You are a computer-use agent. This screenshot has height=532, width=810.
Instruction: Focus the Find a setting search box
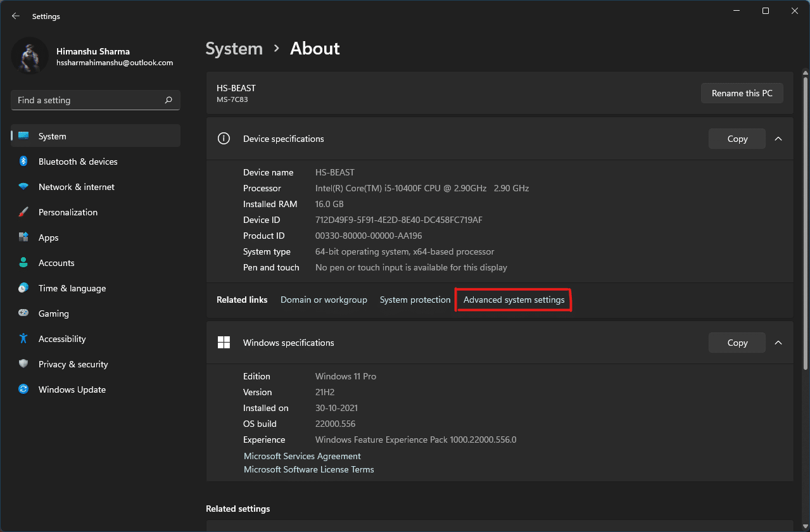(96, 100)
